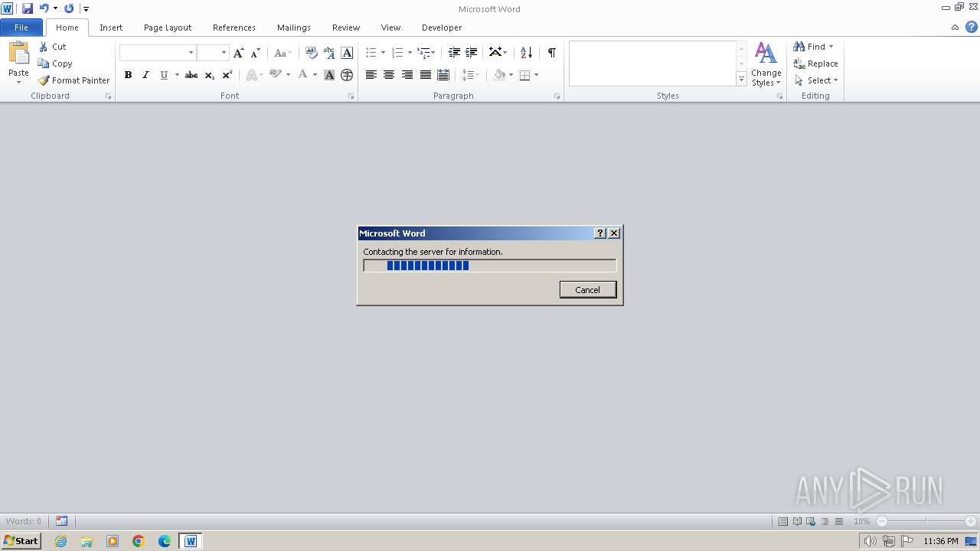Viewport: 980px width, 551px height.
Task: Click the Save icon in quick access toolbar
Action: [x=28, y=8]
